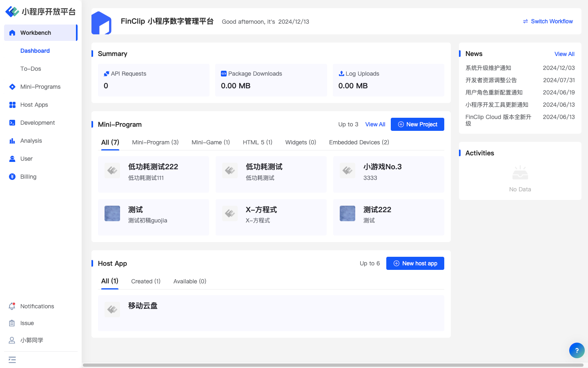
Task: Click the horizontal scrollbar at the bottom
Action: [333, 365]
